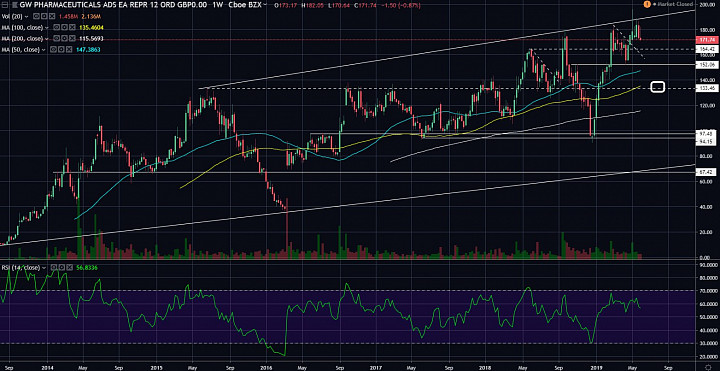
Task: Remove the Vol (20) indicator
Action: (52, 16)
